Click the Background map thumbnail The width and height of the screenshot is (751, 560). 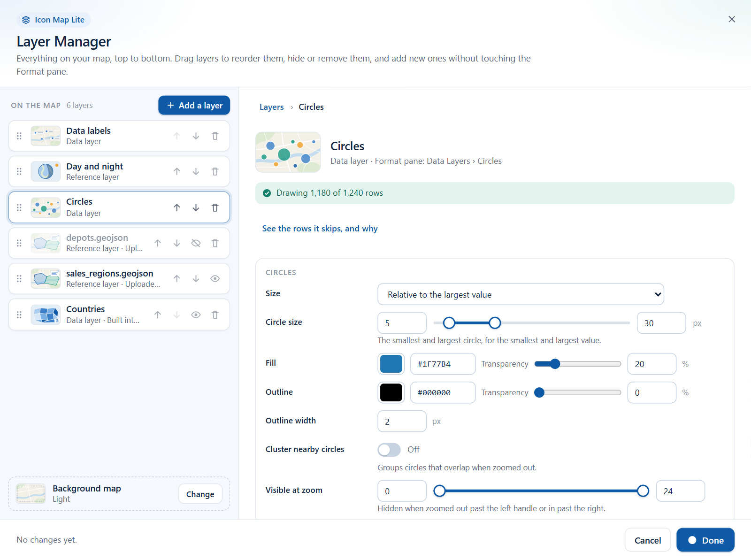(x=31, y=494)
